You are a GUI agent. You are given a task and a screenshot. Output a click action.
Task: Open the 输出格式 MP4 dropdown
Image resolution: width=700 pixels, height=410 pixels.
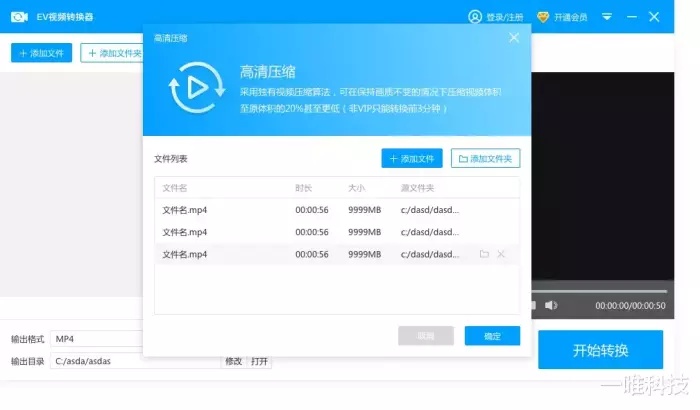coord(98,339)
